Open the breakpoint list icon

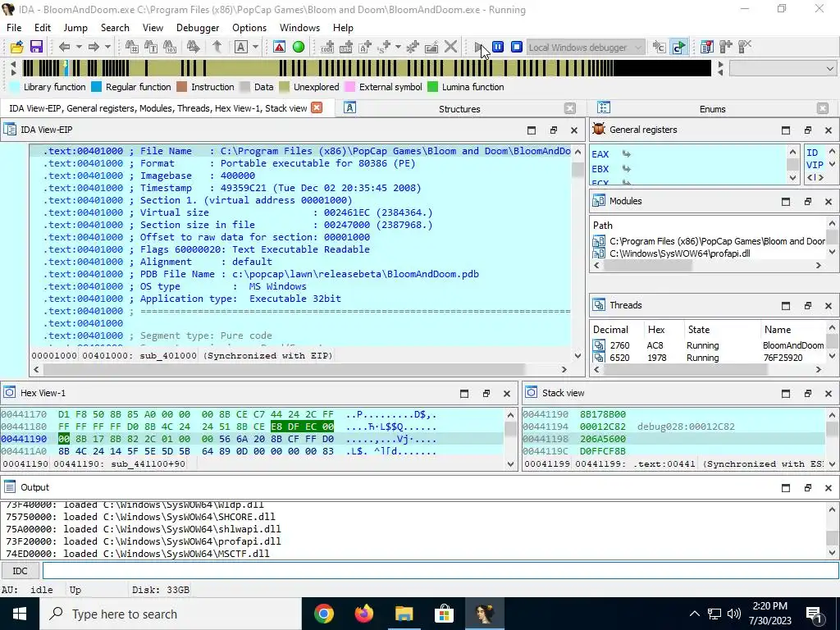(x=706, y=47)
